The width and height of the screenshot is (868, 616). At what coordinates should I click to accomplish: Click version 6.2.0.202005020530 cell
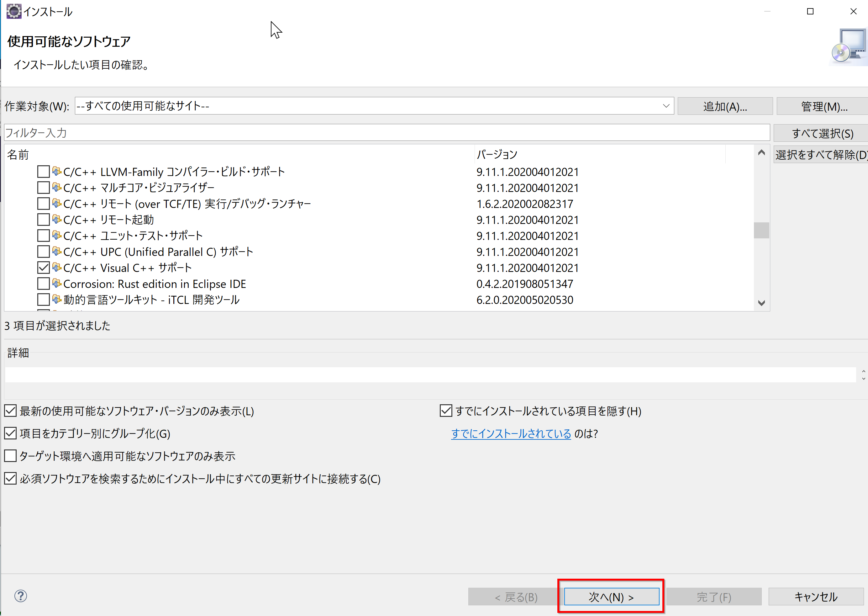pos(524,300)
